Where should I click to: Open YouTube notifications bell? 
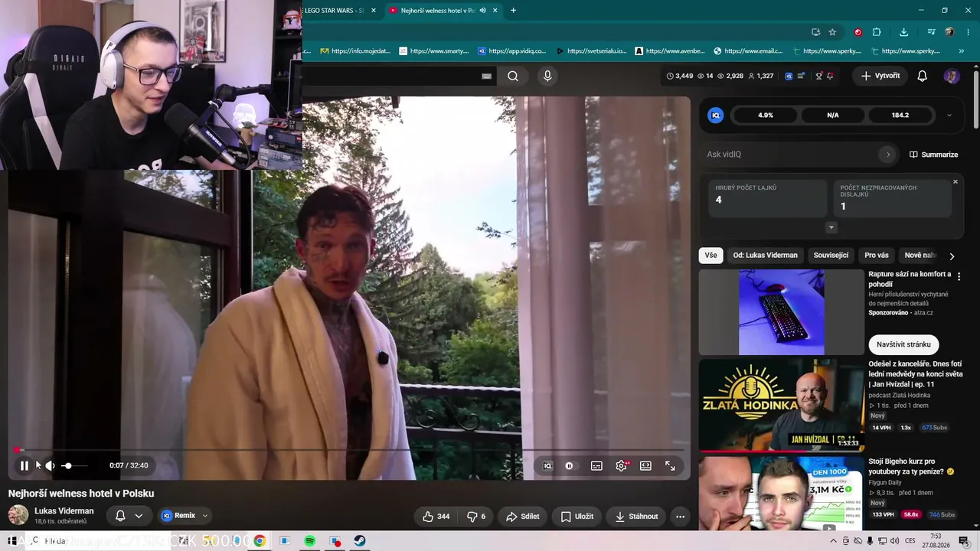pyautogui.click(x=923, y=76)
